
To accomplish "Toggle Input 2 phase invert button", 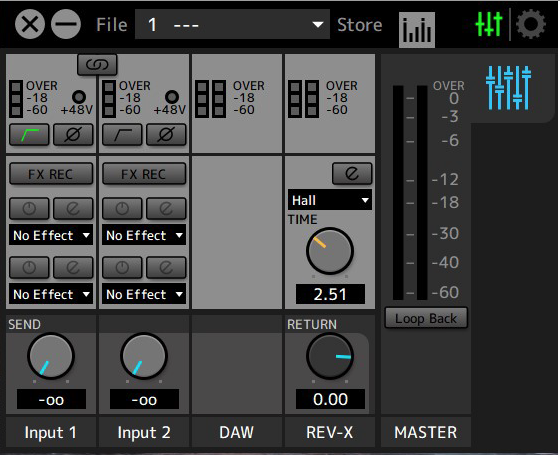I will pyautogui.click(x=166, y=135).
